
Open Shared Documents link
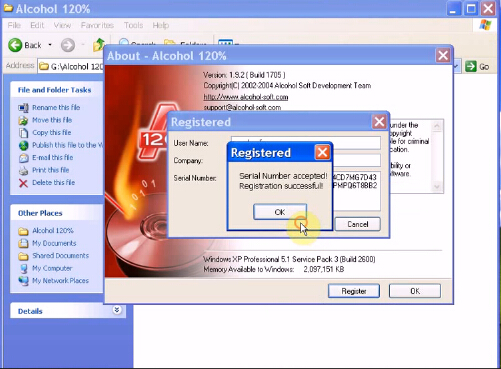(60, 255)
